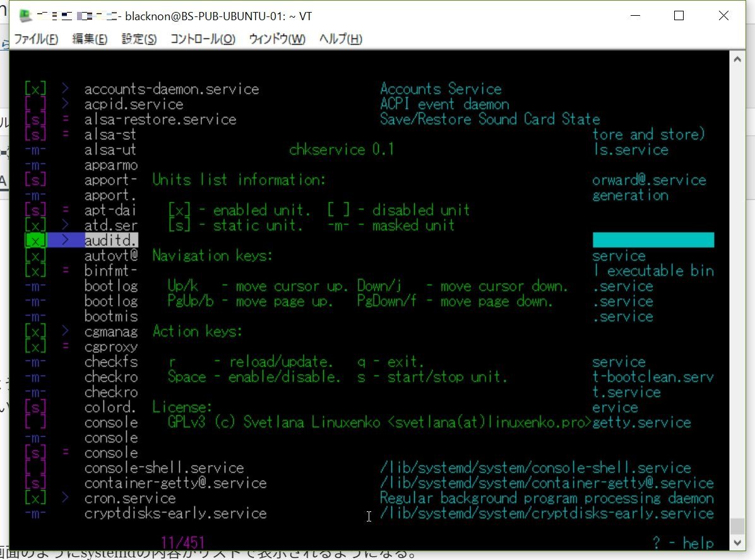
Task: Select the acpid.service unit name
Action: pyautogui.click(x=134, y=105)
